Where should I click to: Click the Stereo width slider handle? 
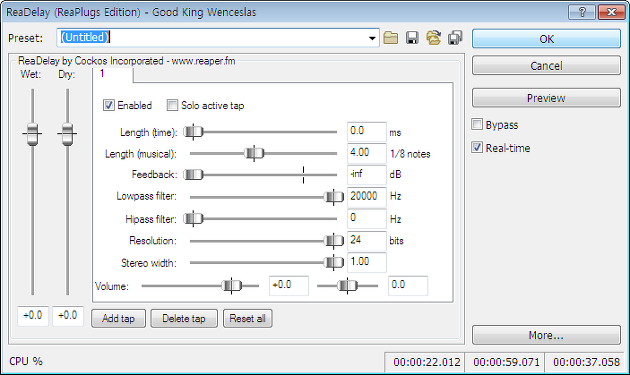coord(333,262)
